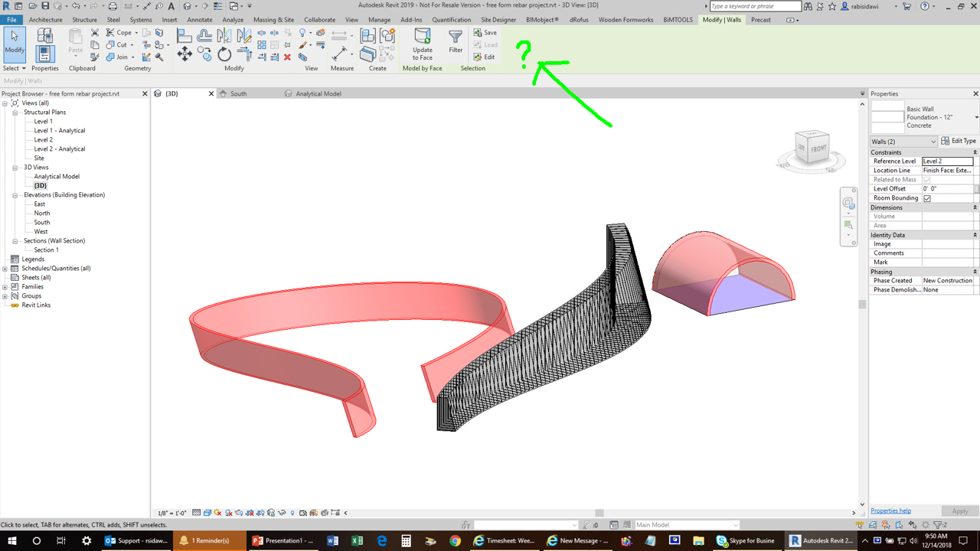
Task: Expand the Families node in Project Browser
Action: [5, 287]
